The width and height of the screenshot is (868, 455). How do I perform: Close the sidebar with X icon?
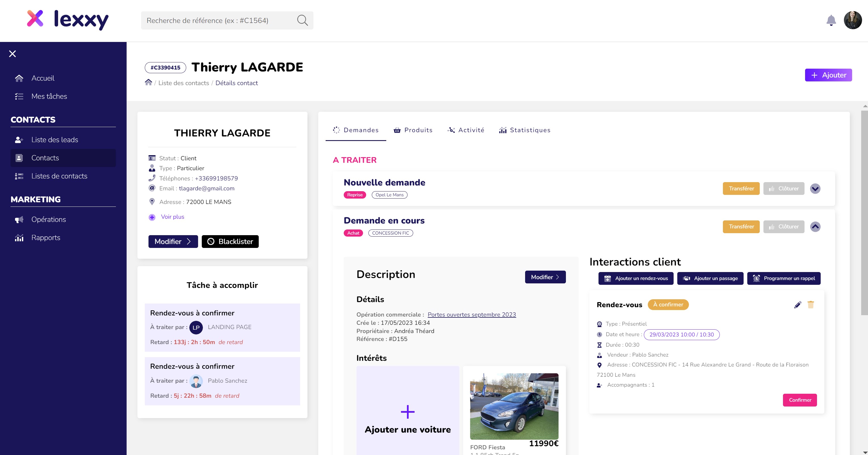[12, 54]
